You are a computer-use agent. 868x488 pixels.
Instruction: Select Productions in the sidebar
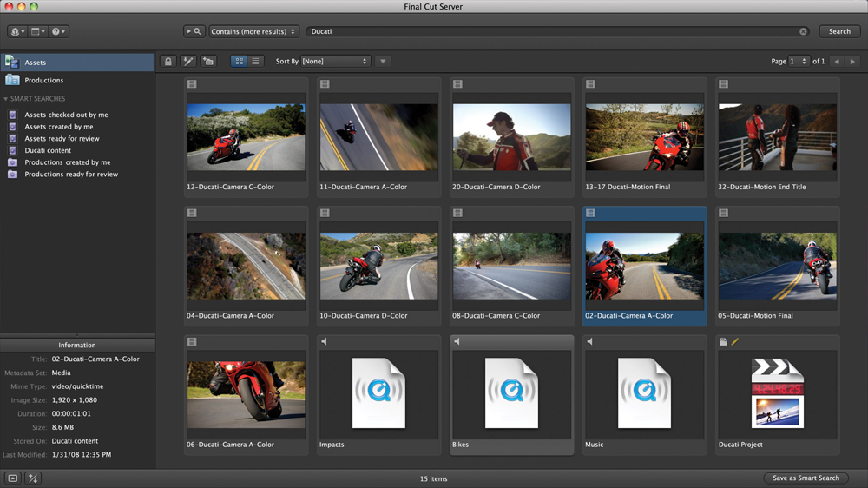tap(77, 80)
